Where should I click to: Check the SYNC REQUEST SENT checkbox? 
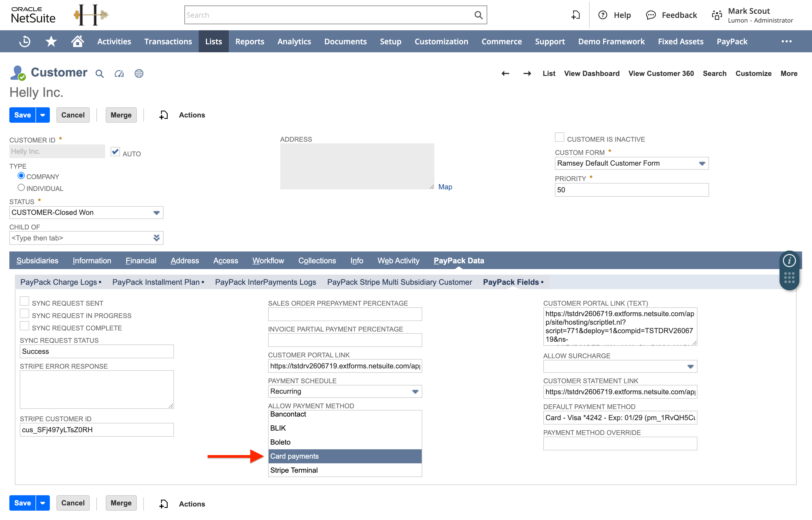tap(24, 301)
